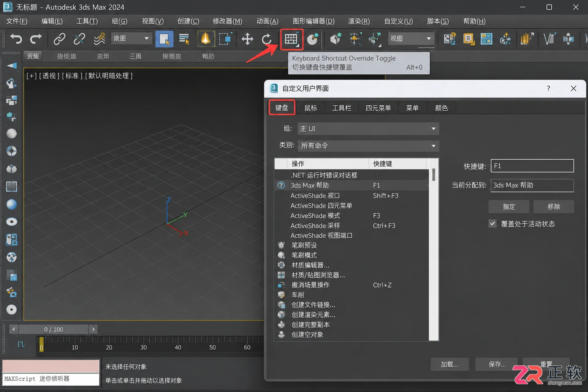Switch to the 键盘 tab
Image resolution: width=588 pixels, height=392 pixels.
pos(282,108)
